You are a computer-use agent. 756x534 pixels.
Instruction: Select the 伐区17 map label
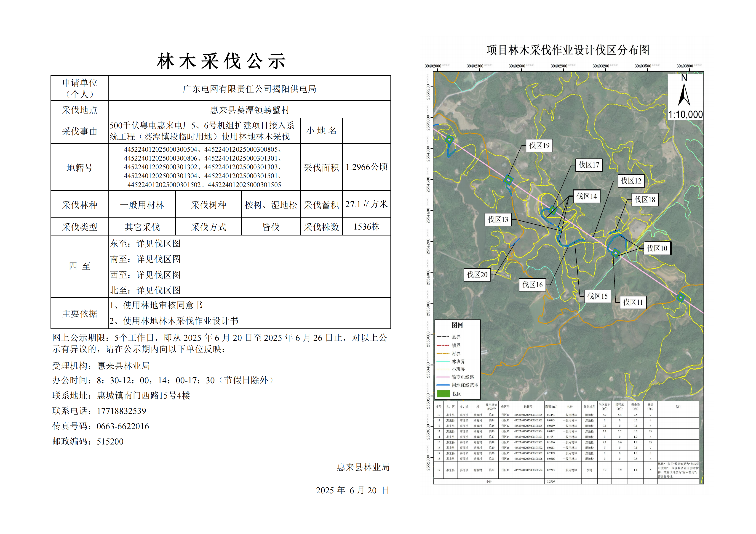point(589,165)
